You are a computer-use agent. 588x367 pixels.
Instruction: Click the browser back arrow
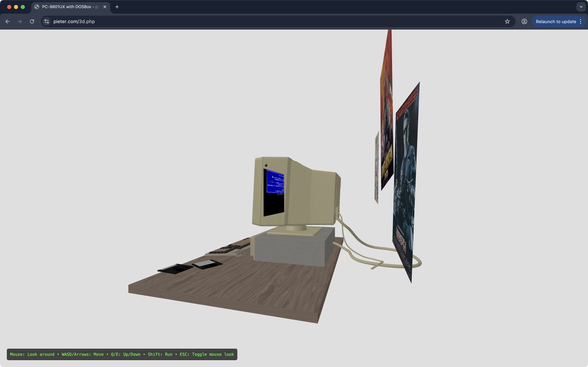pyautogui.click(x=7, y=22)
